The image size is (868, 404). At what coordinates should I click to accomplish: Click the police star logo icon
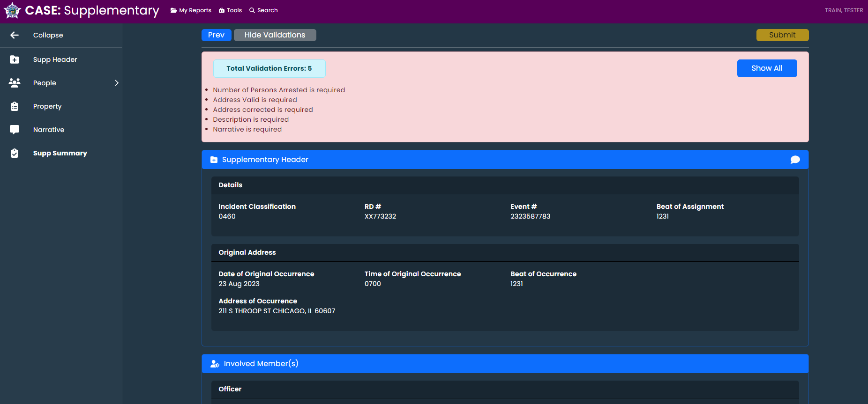12,10
